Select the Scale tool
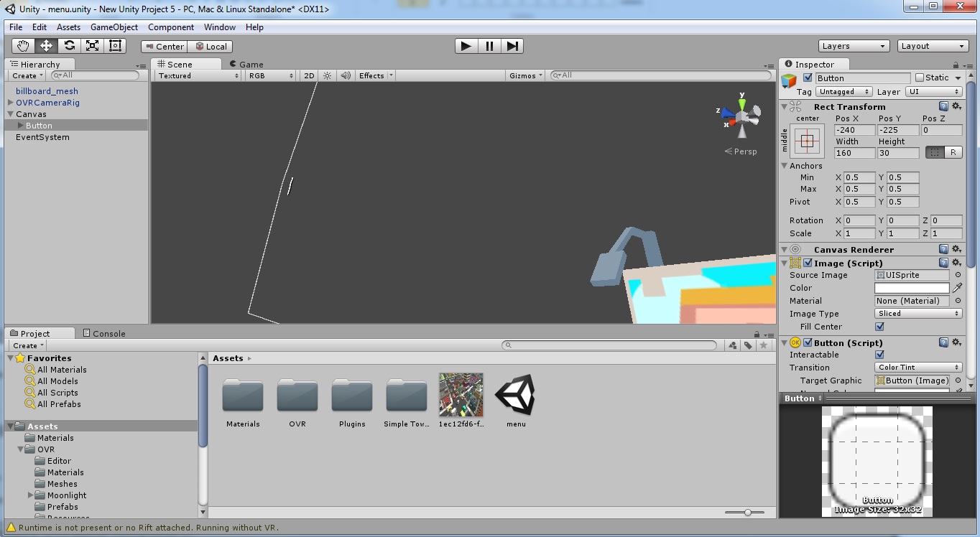980x537 pixels. pyautogui.click(x=92, y=45)
